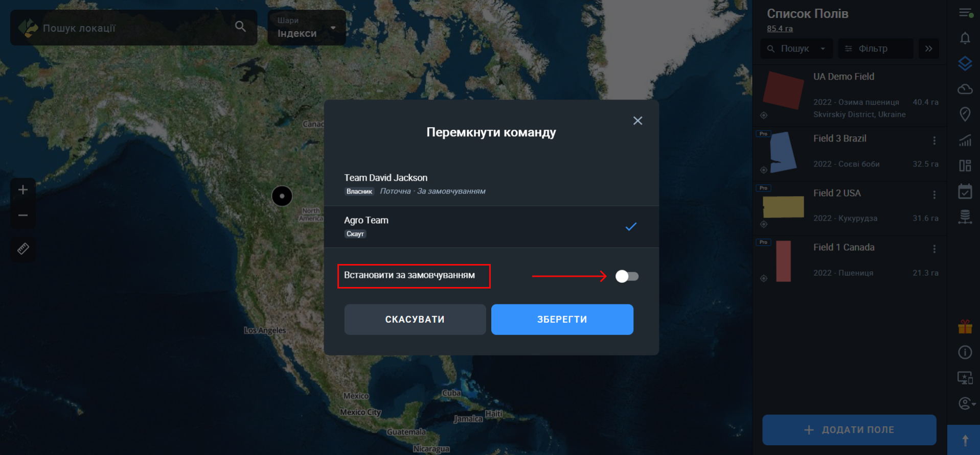This screenshot has height=455, width=980.
Task: Open the Layers Indexes dropdown
Action: point(306,28)
